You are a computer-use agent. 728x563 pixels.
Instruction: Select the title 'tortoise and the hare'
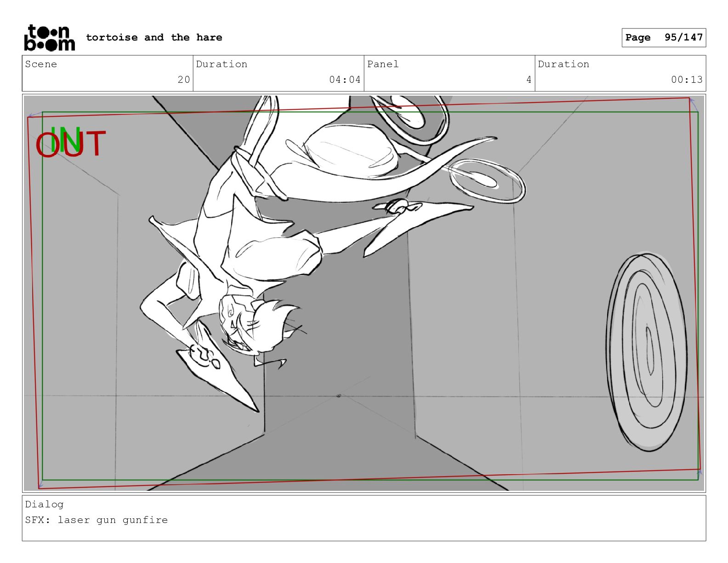point(154,37)
